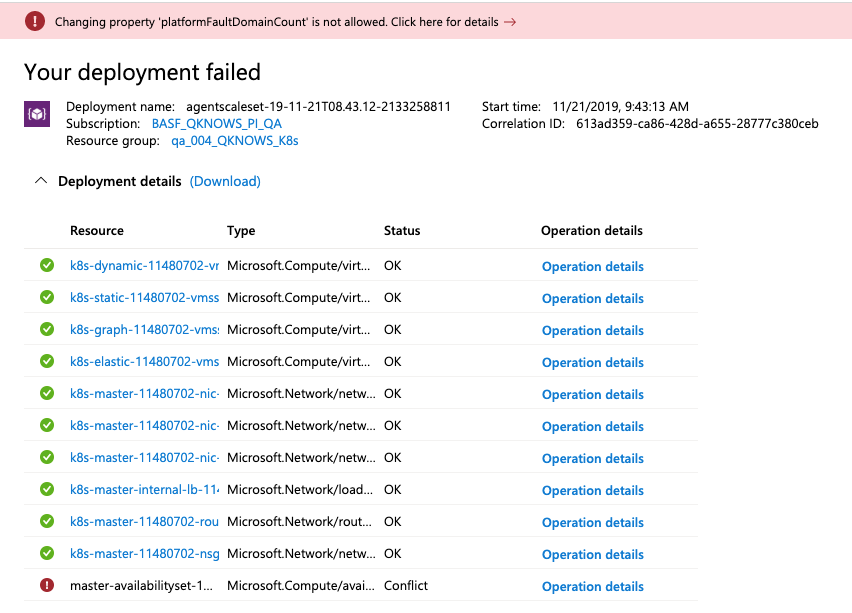Click the 'Your deployment failed' heading
Image resolution: width=852 pixels, height=613 pixels.
(x=142, y=72)
